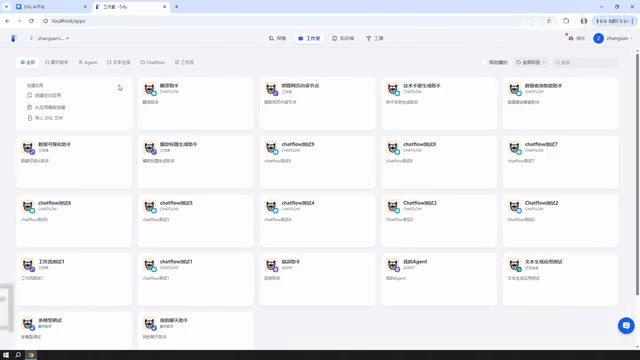Open the Chatflow测试3 app icon
640x360 pixels.
coord(393,206)
